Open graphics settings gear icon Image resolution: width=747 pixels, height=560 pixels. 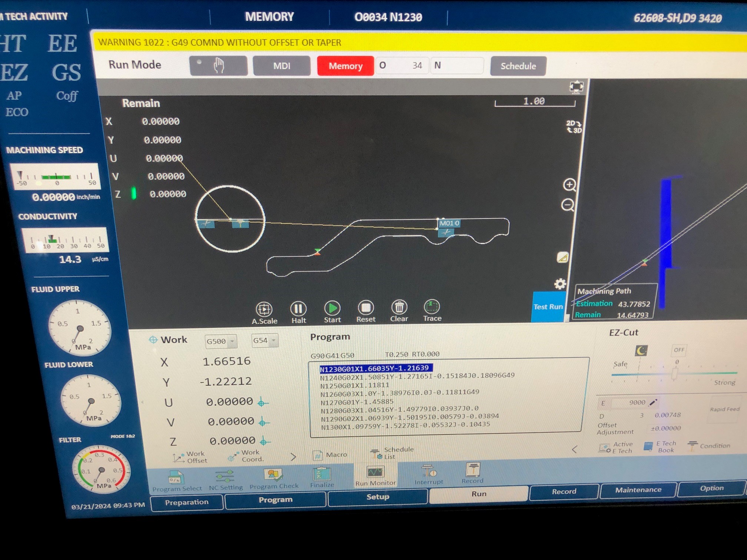pos(560,284)
